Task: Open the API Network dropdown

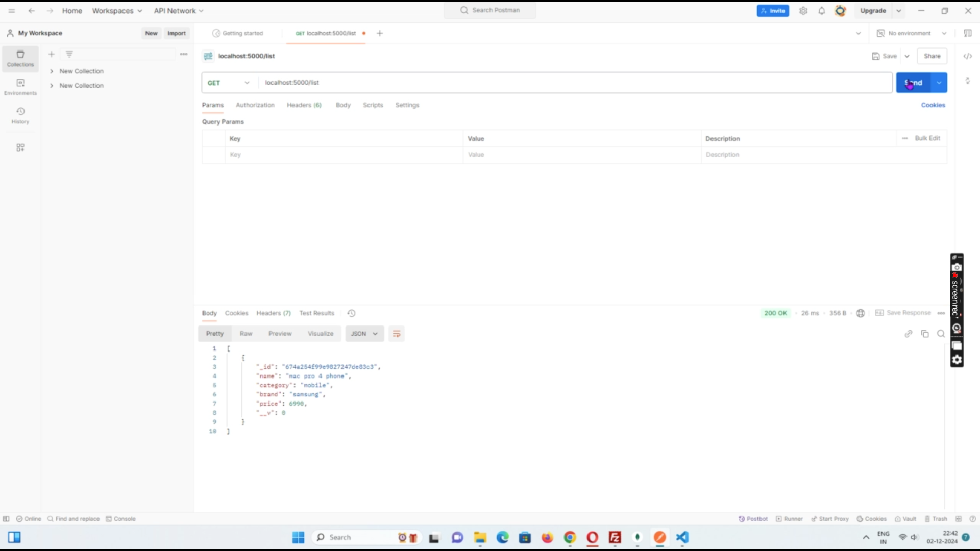Action: coord(179,11)
